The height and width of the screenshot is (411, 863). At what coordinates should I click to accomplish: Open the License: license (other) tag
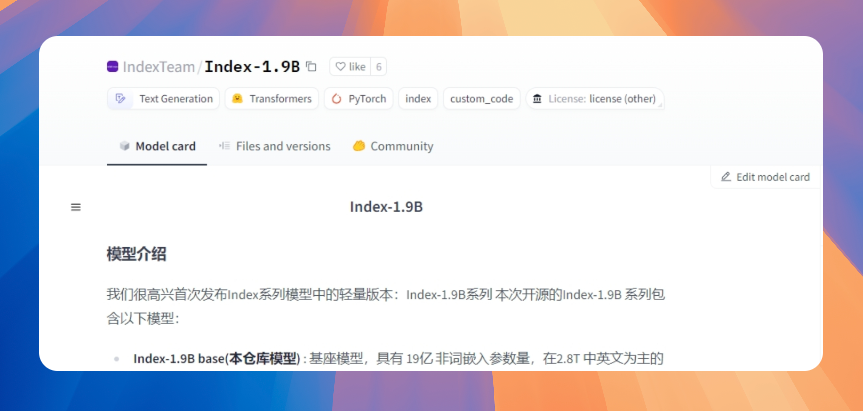(595, 99)
